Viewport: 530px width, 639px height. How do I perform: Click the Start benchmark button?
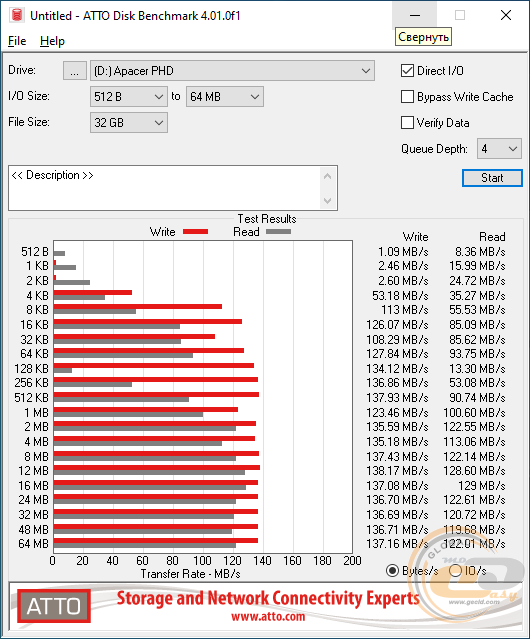point(492,178)
